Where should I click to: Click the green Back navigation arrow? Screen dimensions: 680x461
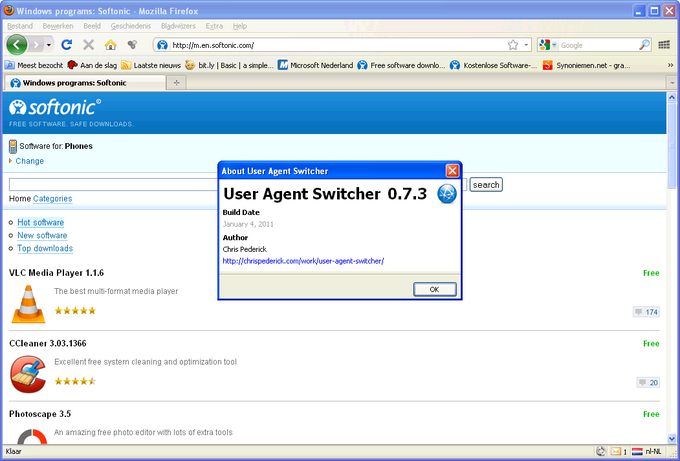click(17, 44)
